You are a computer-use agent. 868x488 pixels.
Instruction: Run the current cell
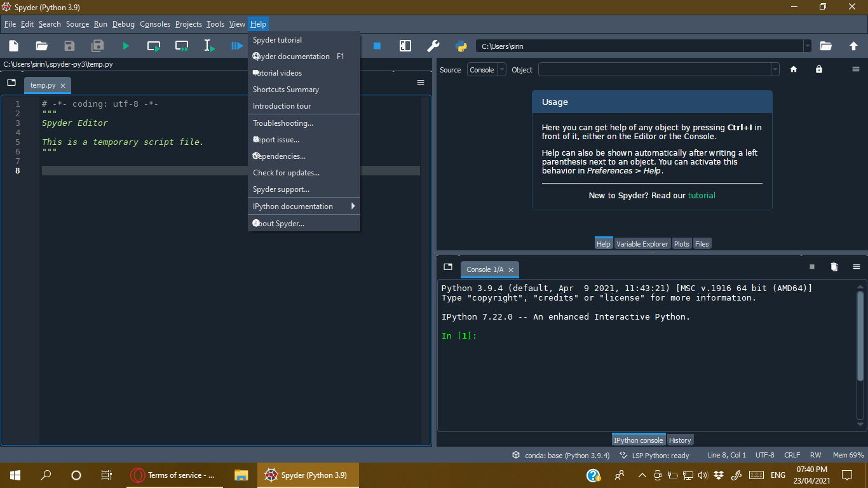(153, 45)
